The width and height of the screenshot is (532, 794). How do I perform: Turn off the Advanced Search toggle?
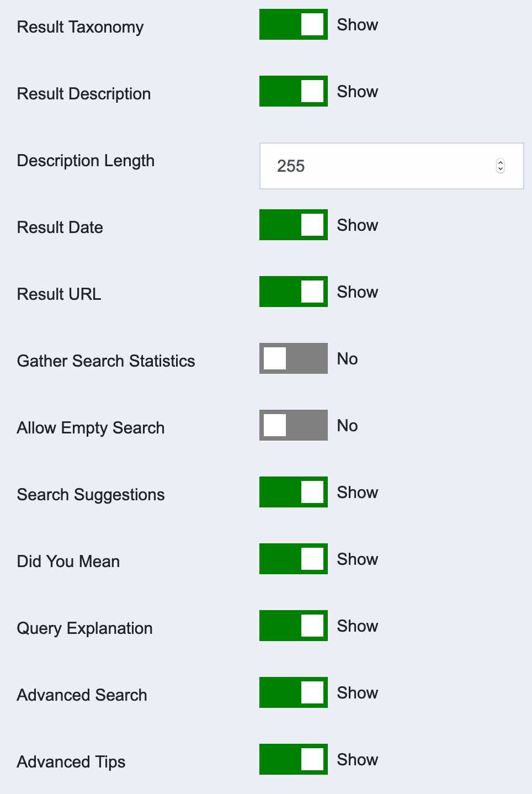click(x=293, y=692)
